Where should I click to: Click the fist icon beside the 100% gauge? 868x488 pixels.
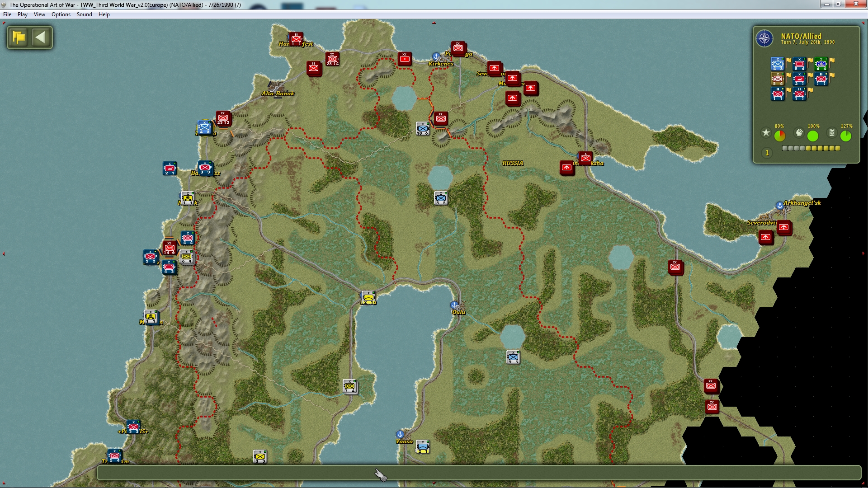799,133
